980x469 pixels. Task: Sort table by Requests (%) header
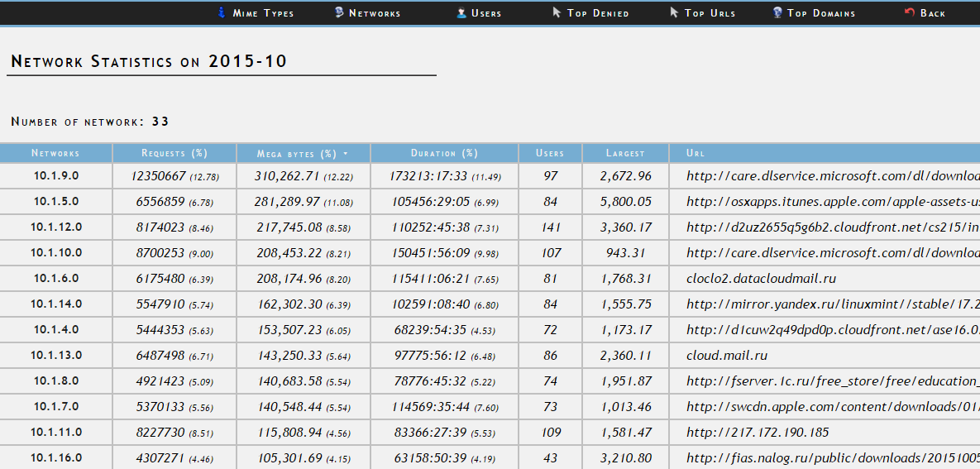(x=174, y=153)
